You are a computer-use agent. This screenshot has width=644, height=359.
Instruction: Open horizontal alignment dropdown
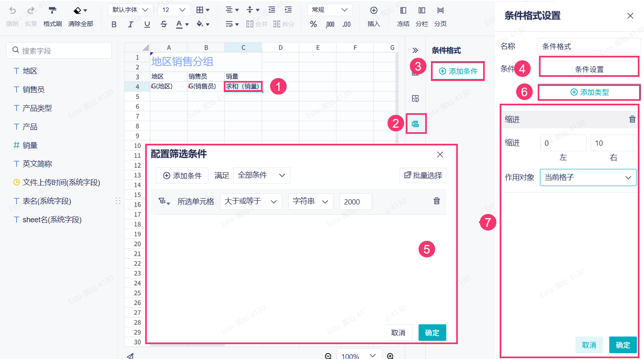pyautogui.click(x=232, y=10)
